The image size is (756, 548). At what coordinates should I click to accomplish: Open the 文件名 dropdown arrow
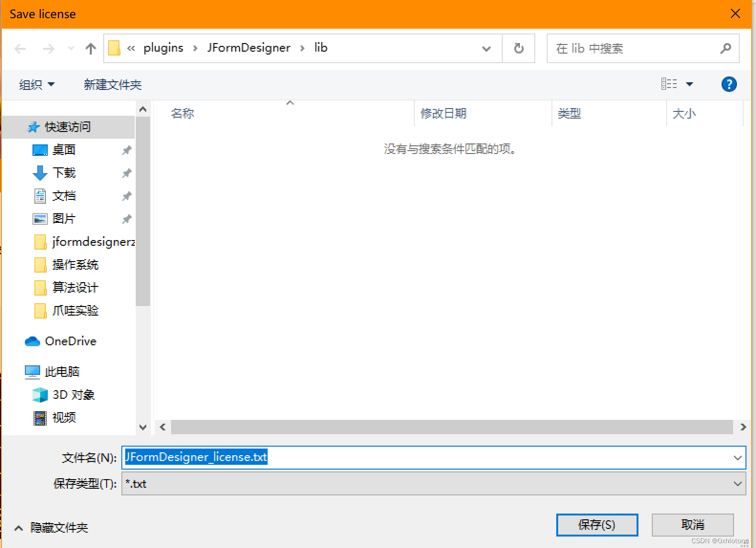point(737,458)
